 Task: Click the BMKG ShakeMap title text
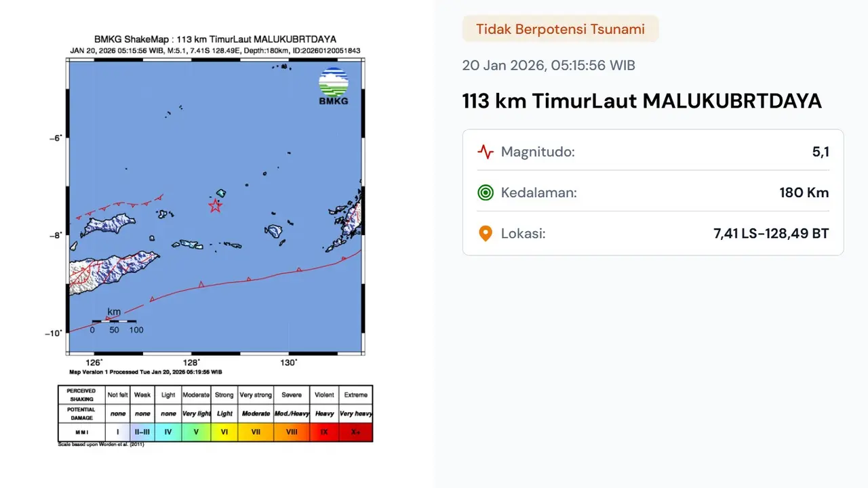tap(215, 39)
